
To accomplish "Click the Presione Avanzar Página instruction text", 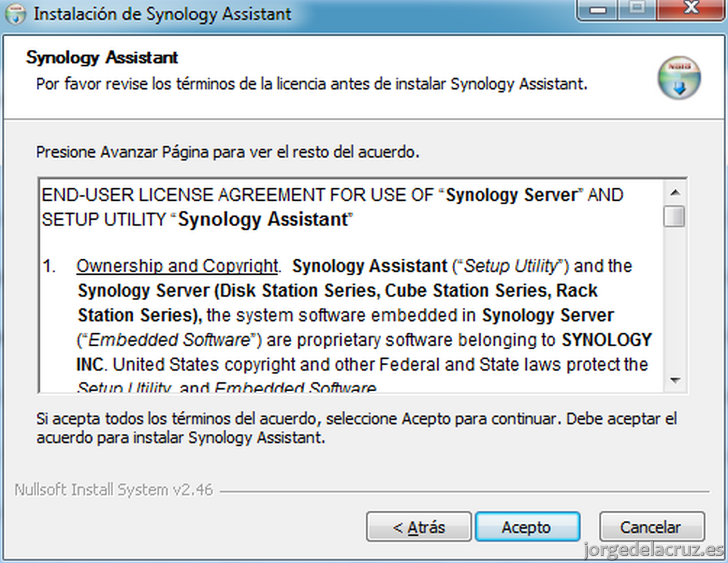I will point(227,152).
